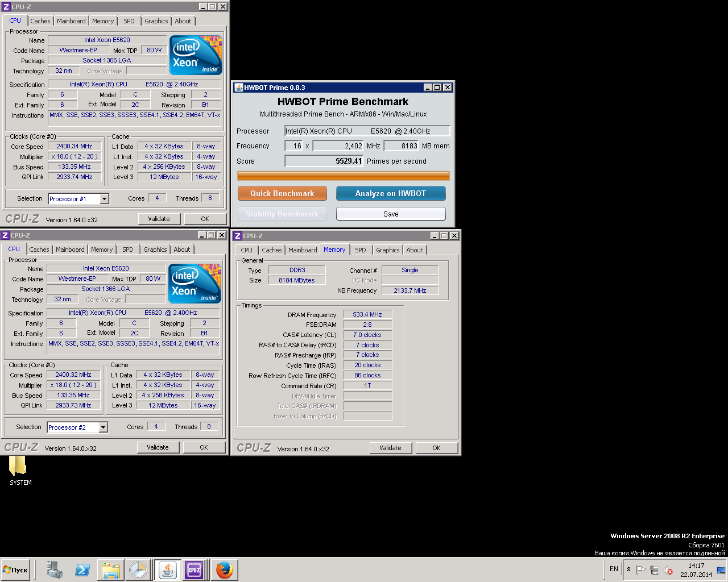Click Validate in Processor #2 CPU-Z window
The width and height of the screenshot is (728, 582).
click(x=158, y=447)
